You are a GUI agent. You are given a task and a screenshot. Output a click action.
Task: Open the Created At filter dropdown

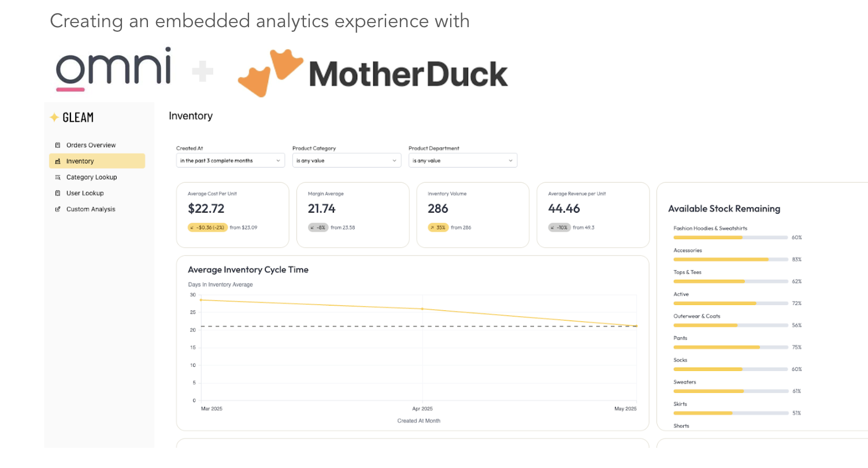[x=230, y=161]
